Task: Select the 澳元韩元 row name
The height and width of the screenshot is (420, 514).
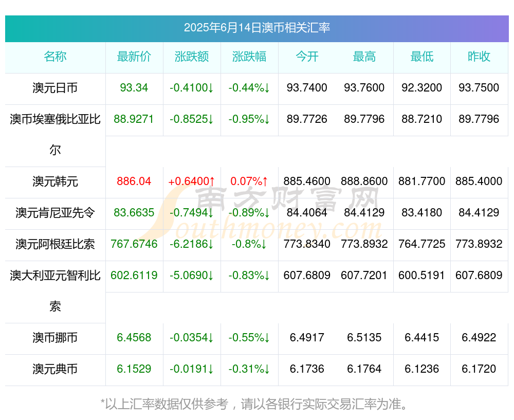Action: tap(55, 181)
